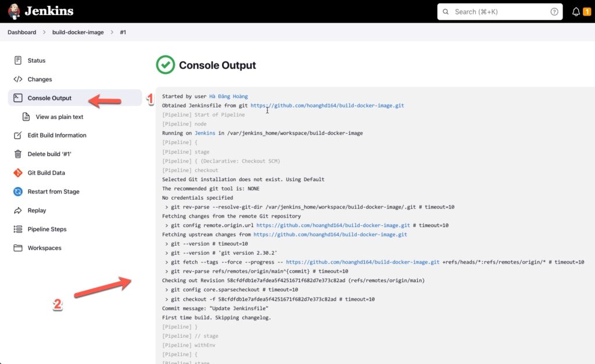Click the View as plain text file icon
Image resolution: width=595 pixels, height=364 pixels.
pos(26,117)
